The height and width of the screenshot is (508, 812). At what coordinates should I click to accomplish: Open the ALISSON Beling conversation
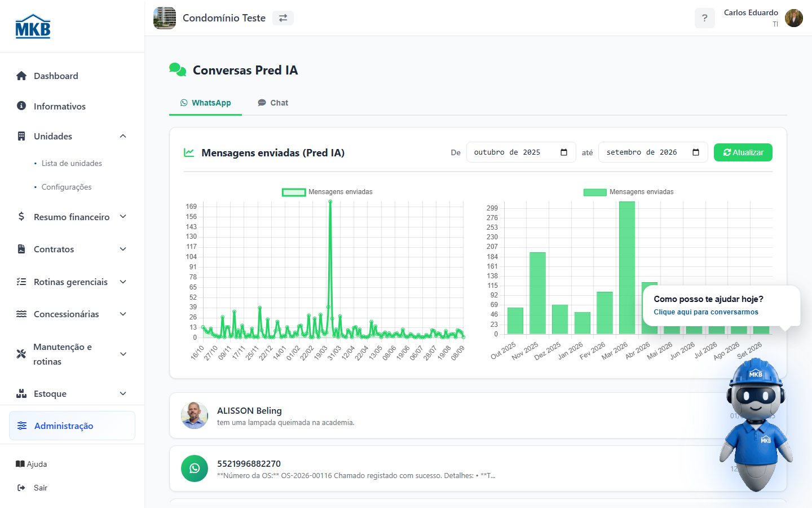(478, 415)
